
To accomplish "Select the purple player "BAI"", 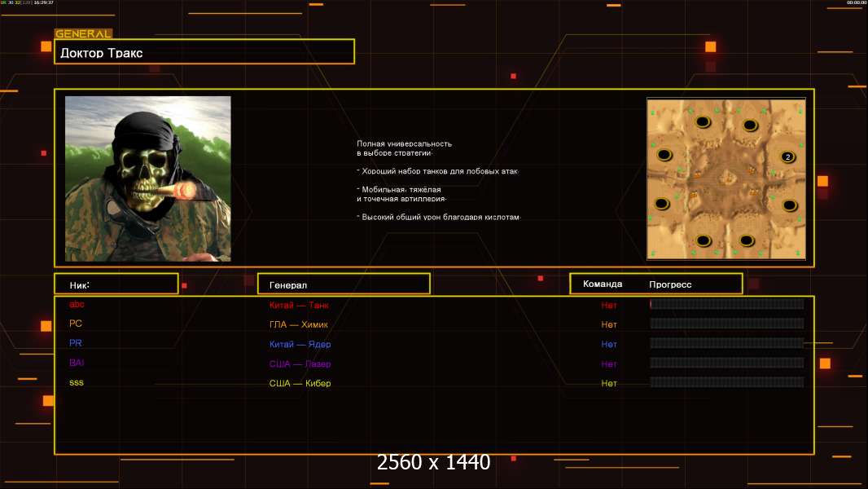I will [x=77, y=363].
